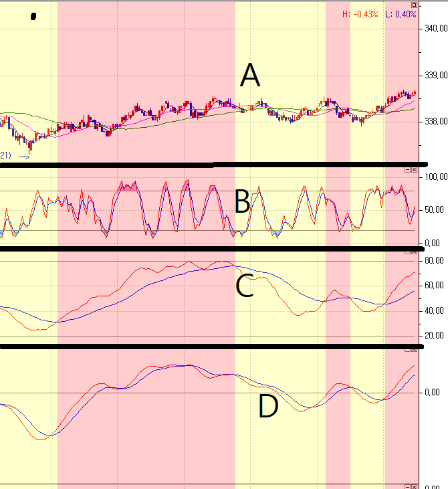Click the blue L: 0,40% readout
Viewport: 448px width, 489px height.
click(x=401, y=14)
